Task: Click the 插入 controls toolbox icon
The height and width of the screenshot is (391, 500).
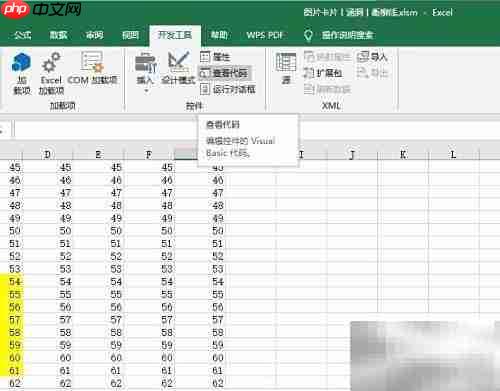Action: tap(145, 68)
